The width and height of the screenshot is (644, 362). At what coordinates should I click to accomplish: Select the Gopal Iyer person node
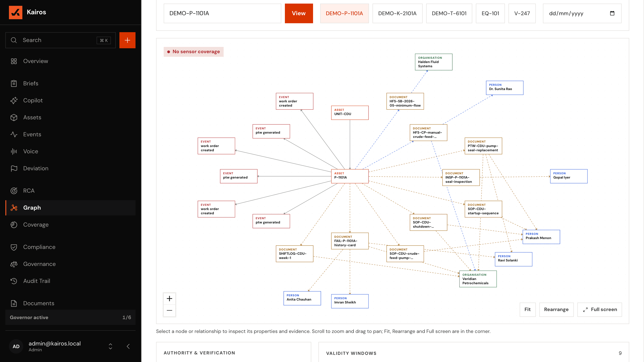pyautogui.click(x=569, y=176)
